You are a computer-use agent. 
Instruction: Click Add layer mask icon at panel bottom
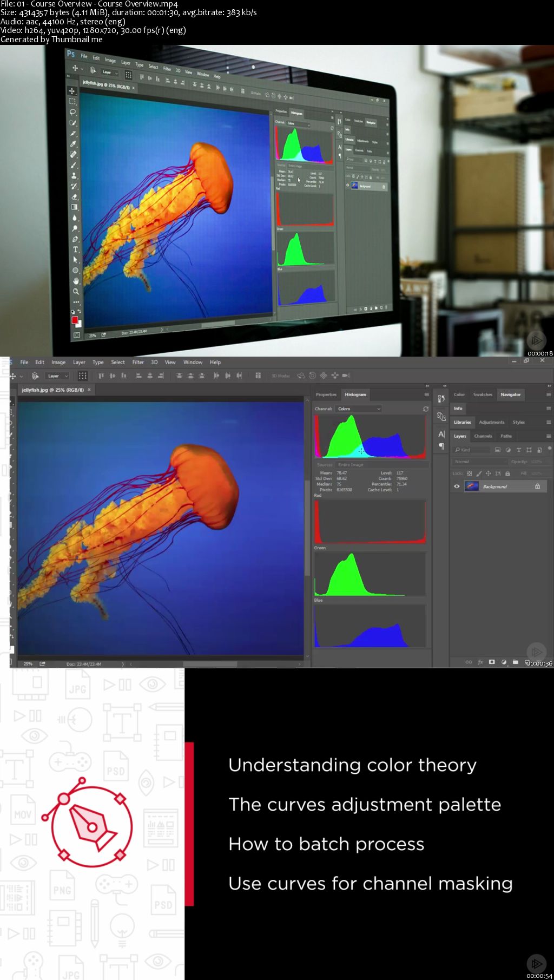492,662
